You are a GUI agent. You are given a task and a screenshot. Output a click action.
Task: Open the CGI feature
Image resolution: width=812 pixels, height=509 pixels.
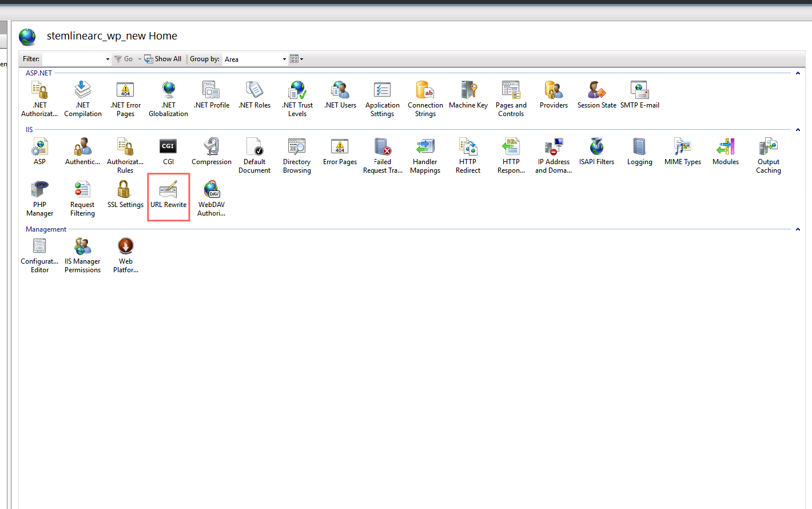pos(168,152)
